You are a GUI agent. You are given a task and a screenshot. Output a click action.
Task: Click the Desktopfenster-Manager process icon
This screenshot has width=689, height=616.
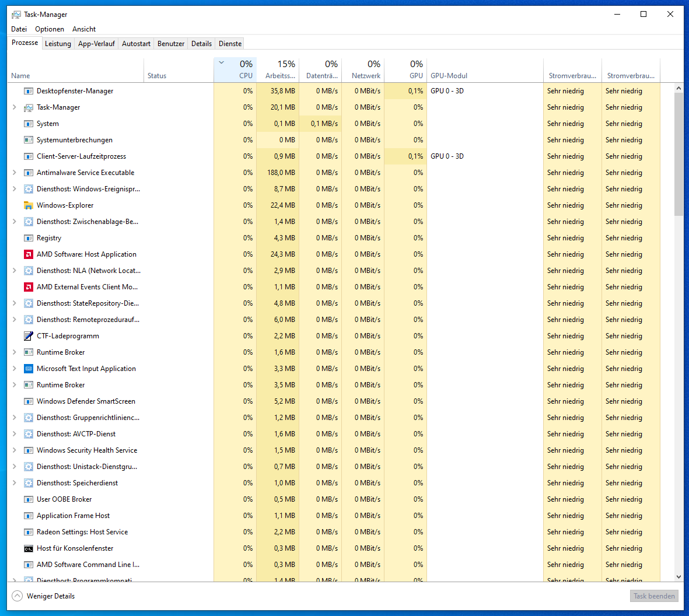coord(28,90)
